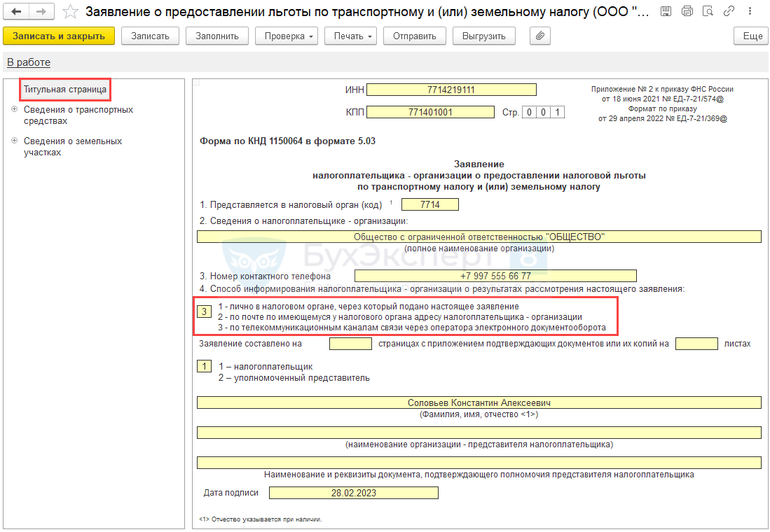Open the three-dot options menu in title bar
The width and height of the screenshot is (770, 532).
[750, 11]
